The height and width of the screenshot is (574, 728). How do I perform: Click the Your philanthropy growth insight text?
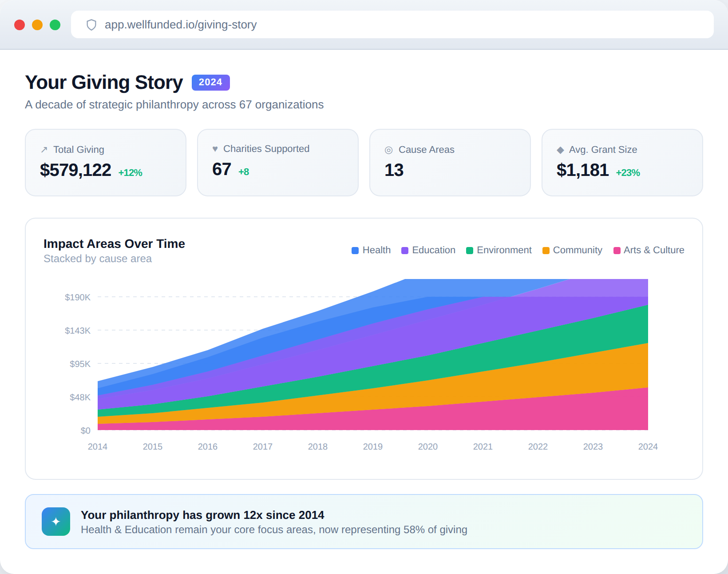pyautogui.click(x=202, y=515)
